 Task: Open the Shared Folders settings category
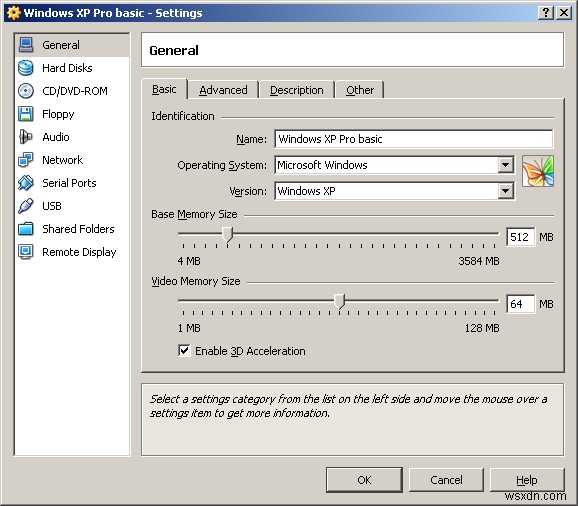pyautogui.click(x=72, y=229)
